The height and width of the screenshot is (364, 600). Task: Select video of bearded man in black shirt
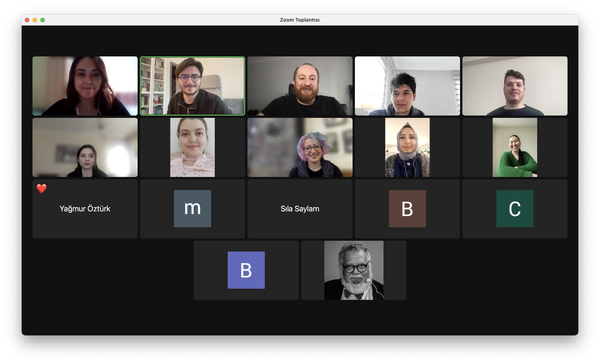point(300,86)
